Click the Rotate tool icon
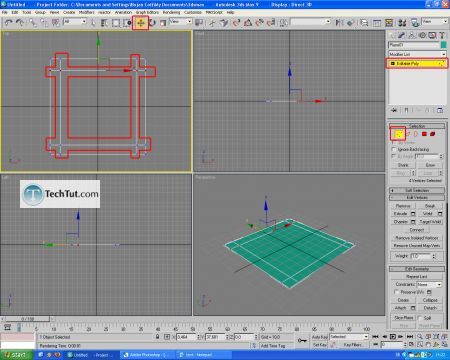450x360 pixels. (152, 23)
